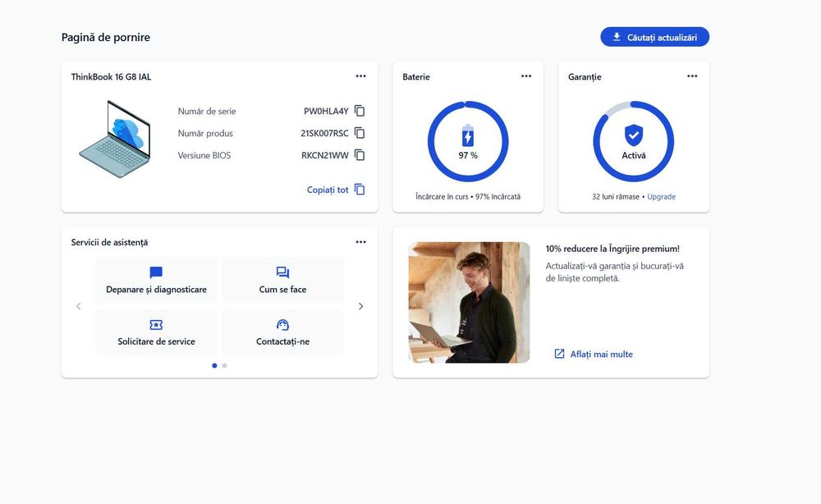Copy the serial number PW0HLA4Y
The image size is (821, 504).
[360, 111]
